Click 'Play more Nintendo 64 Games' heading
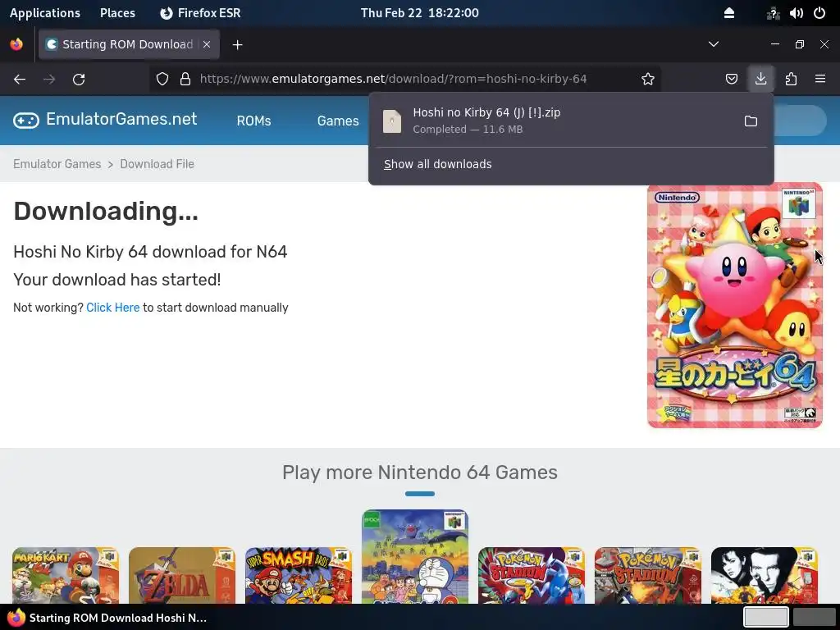The height and width of the screenshot is (630, 840). click(420, 472)
